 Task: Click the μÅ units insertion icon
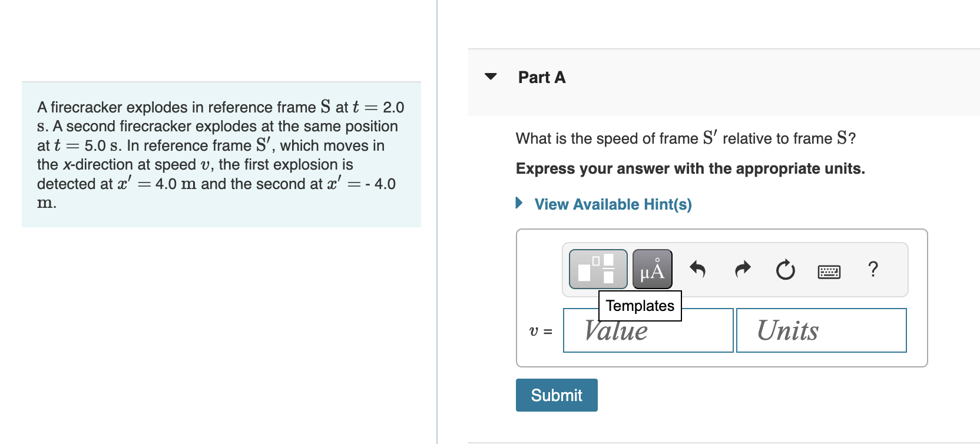point(651,269)
